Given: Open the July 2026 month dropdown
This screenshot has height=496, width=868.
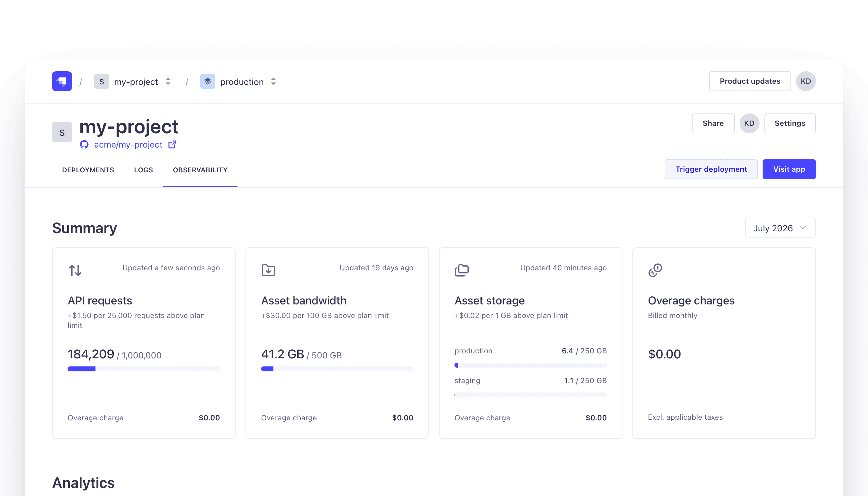Looking at the screenshot, I should 780,228.
